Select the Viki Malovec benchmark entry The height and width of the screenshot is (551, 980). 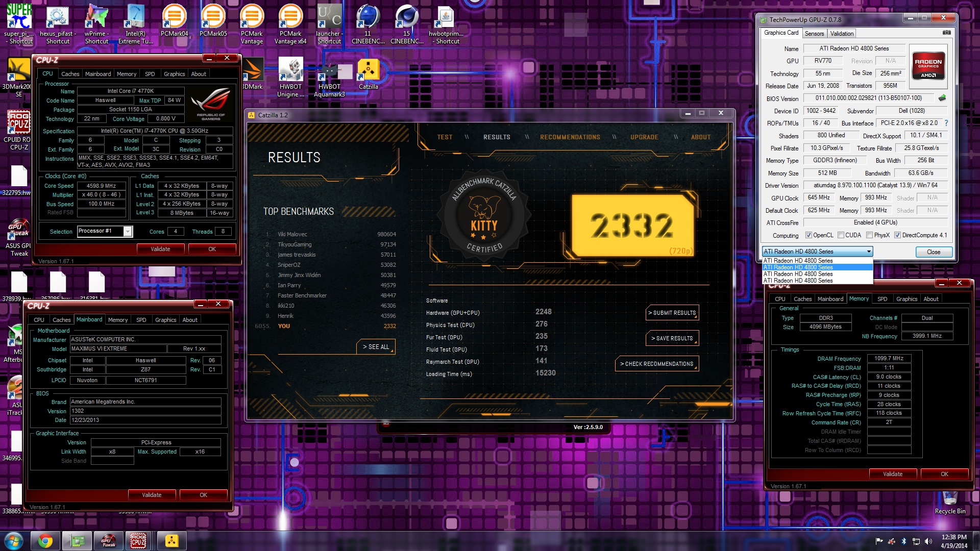coord(330,234)
